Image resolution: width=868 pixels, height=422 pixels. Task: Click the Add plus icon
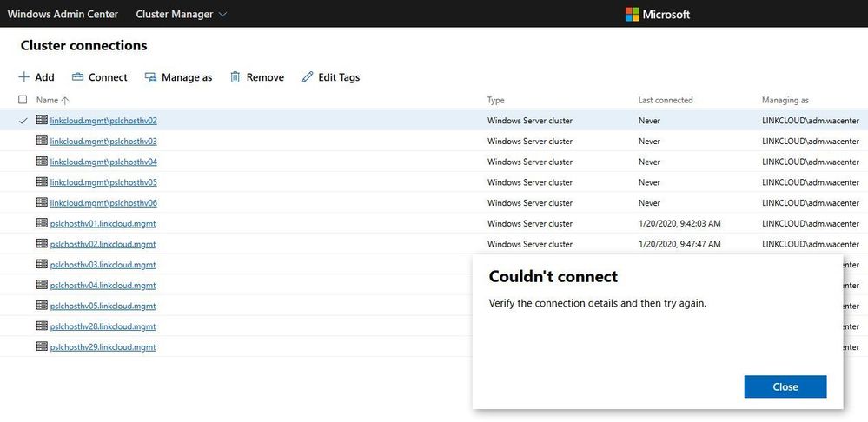coord(24,77)
